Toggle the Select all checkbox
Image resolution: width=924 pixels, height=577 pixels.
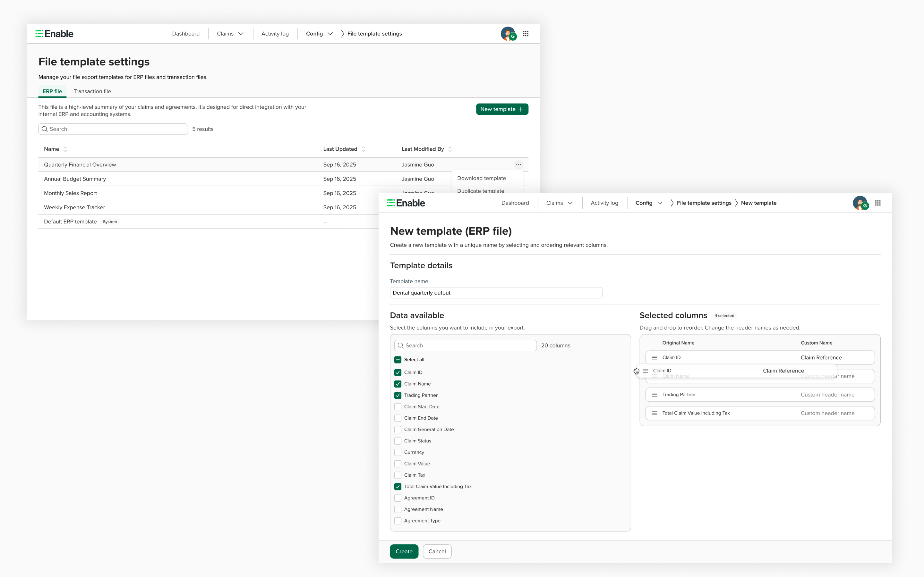coord(398,359)
